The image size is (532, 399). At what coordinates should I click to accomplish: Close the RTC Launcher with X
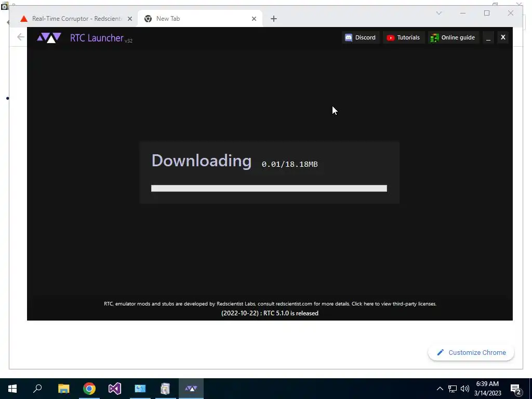503,37
